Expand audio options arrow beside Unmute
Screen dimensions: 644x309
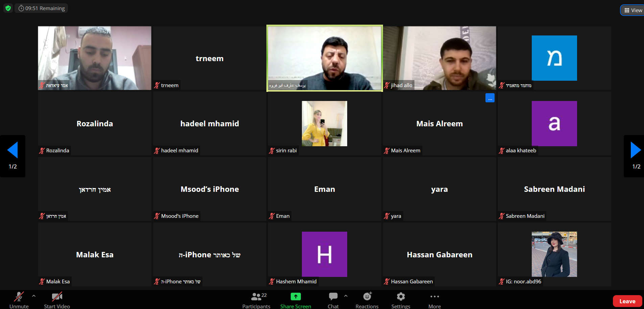pyautogui.click(x=34, y=296)
